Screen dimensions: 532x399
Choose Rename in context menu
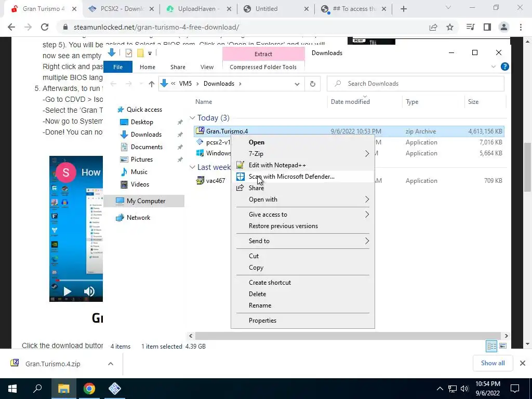point(303,305)
